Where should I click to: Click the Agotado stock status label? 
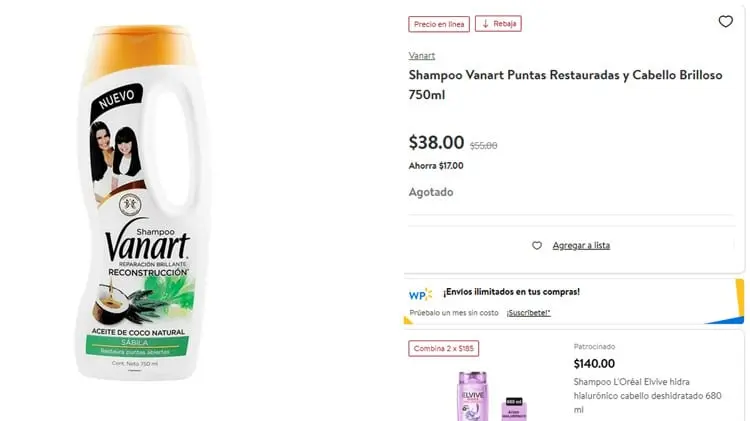[x=431, y=192]
